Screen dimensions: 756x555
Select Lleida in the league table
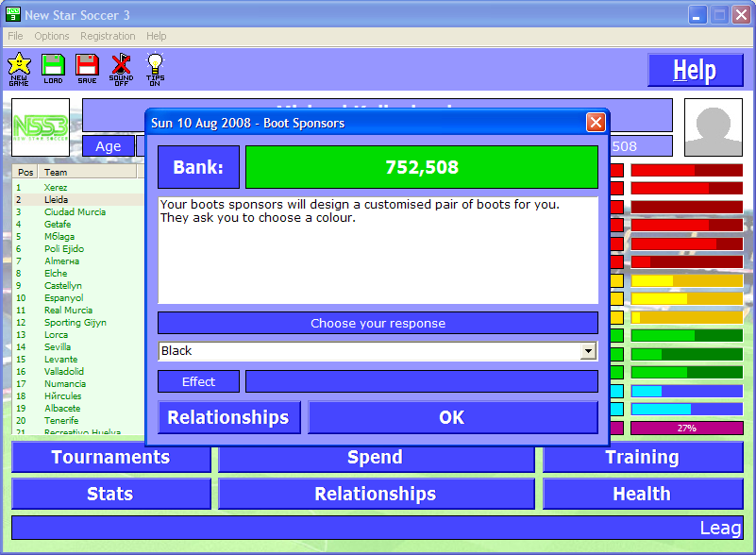(56, 200)
